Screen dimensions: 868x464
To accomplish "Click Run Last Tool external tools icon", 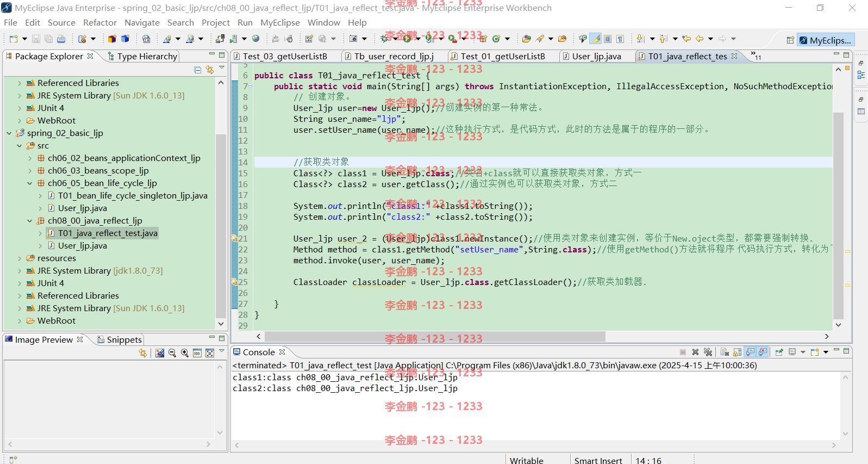I will pyautogui.click(x=452, y=39).
